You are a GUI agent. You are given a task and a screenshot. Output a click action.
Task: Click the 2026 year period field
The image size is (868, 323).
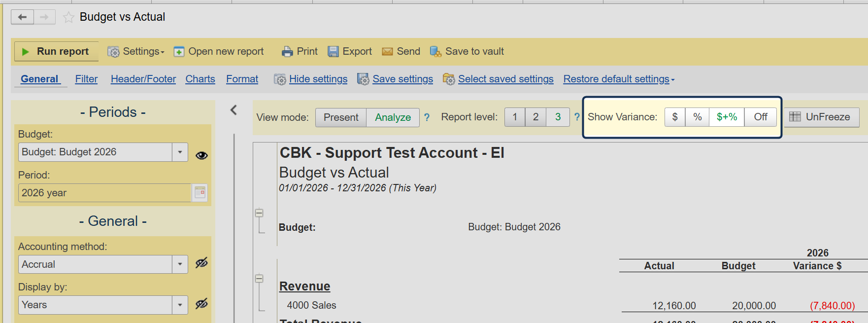[104, 193]
